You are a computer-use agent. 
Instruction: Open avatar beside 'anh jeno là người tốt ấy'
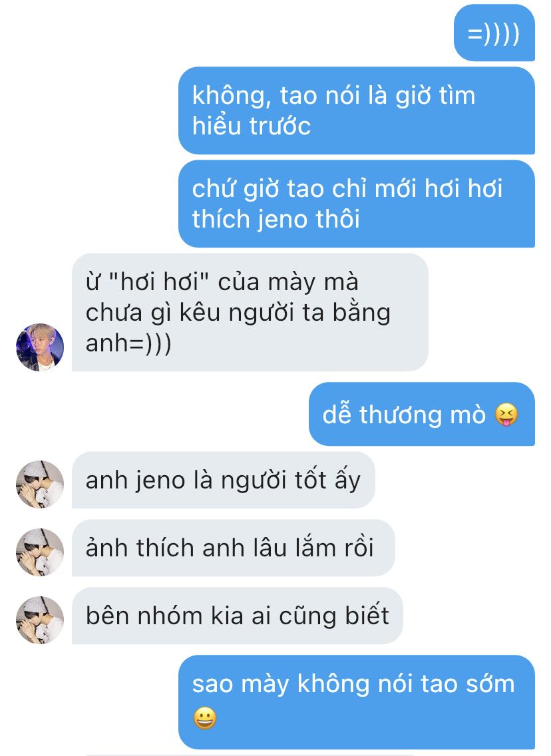[40, 484]
